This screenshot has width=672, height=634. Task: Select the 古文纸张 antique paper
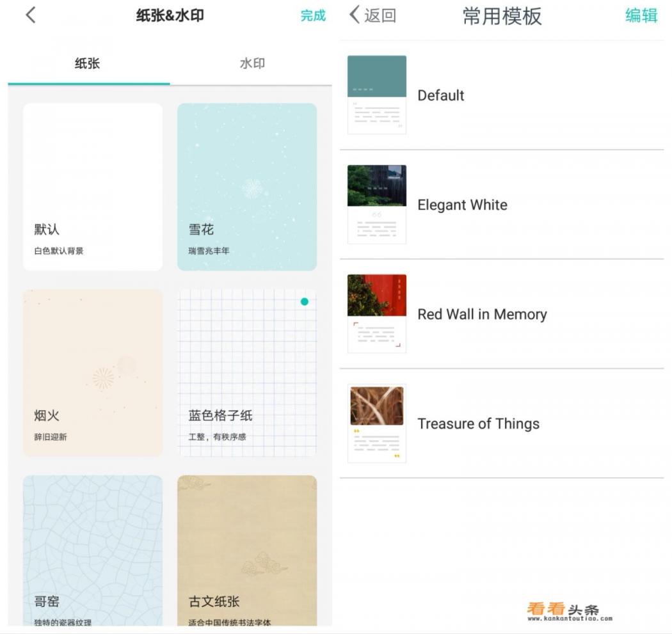pos(247,550)
